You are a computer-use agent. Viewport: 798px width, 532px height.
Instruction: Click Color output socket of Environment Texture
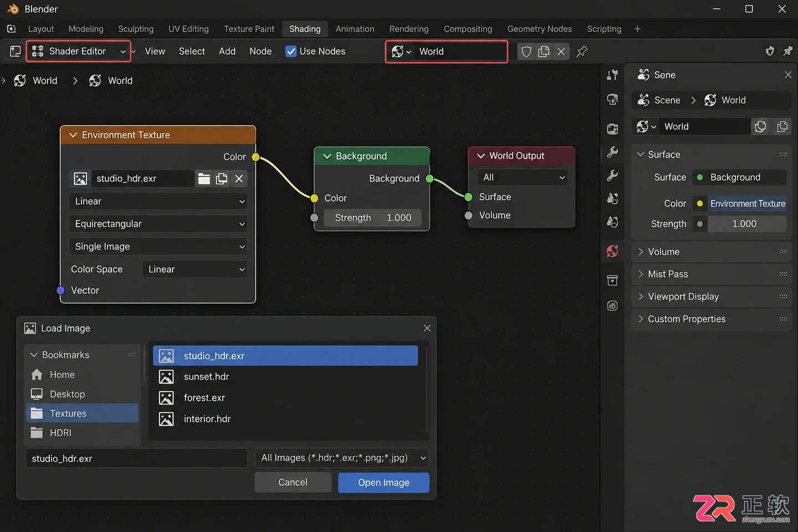[x=255, y=157]
